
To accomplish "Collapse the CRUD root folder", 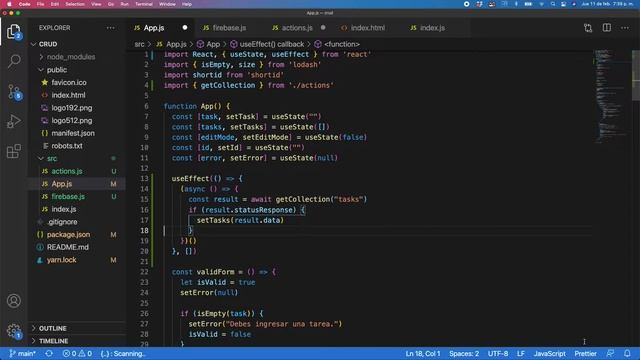I will (x=48, y=44).
